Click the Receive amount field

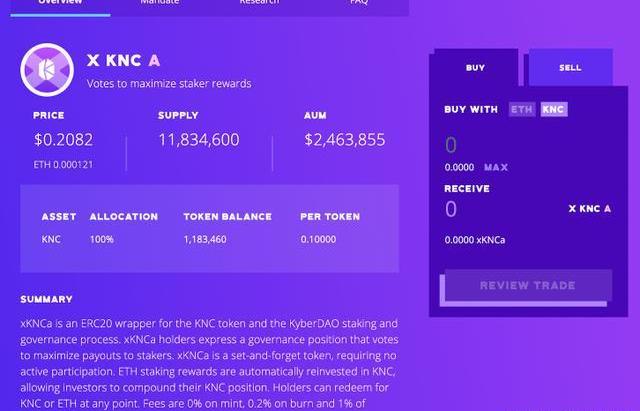pos(500,209)
